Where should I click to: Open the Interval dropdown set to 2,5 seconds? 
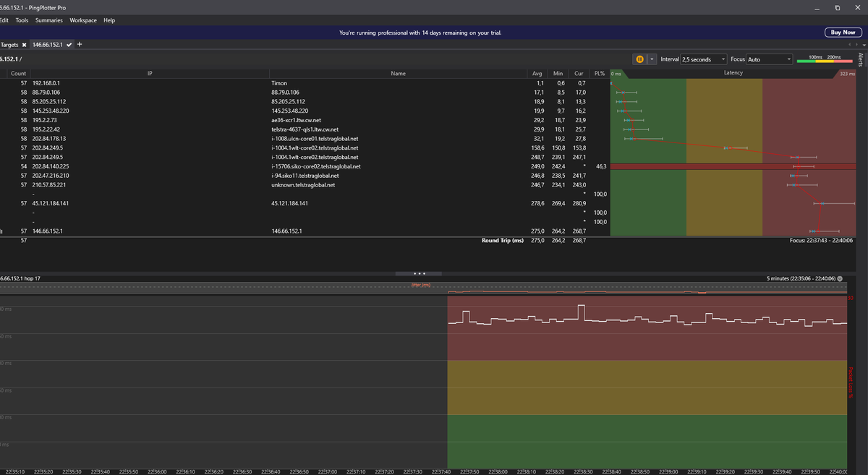[x=705, y=59]
